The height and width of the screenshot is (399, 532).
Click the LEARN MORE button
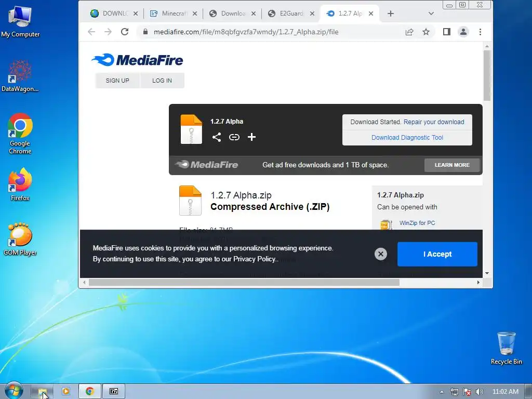point(452,165)
